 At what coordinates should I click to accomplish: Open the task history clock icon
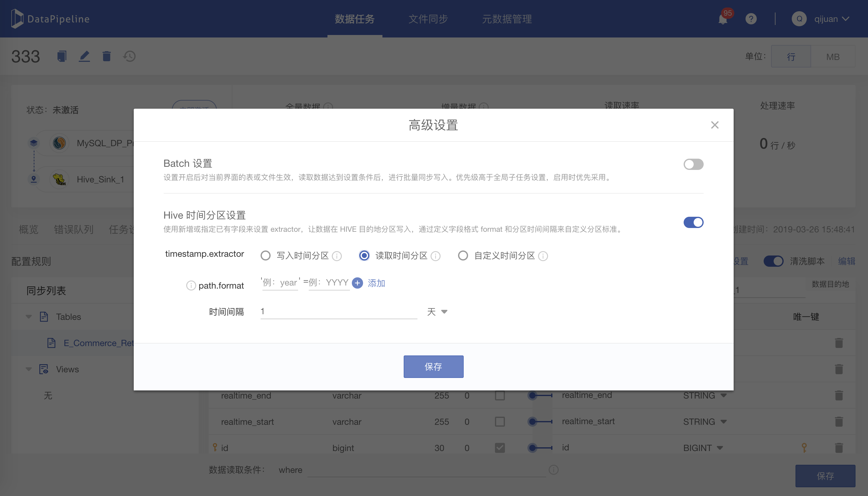pyautogui.click(x=129, y=56)
